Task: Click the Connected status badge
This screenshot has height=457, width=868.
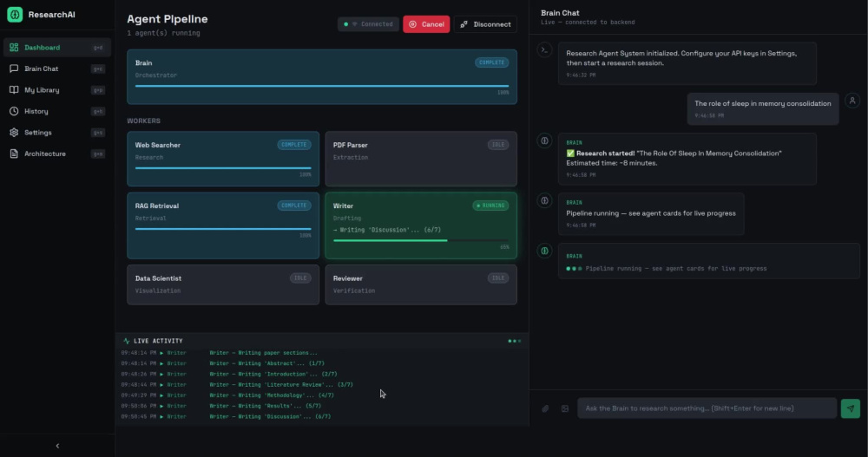Action: pos(368,24)
